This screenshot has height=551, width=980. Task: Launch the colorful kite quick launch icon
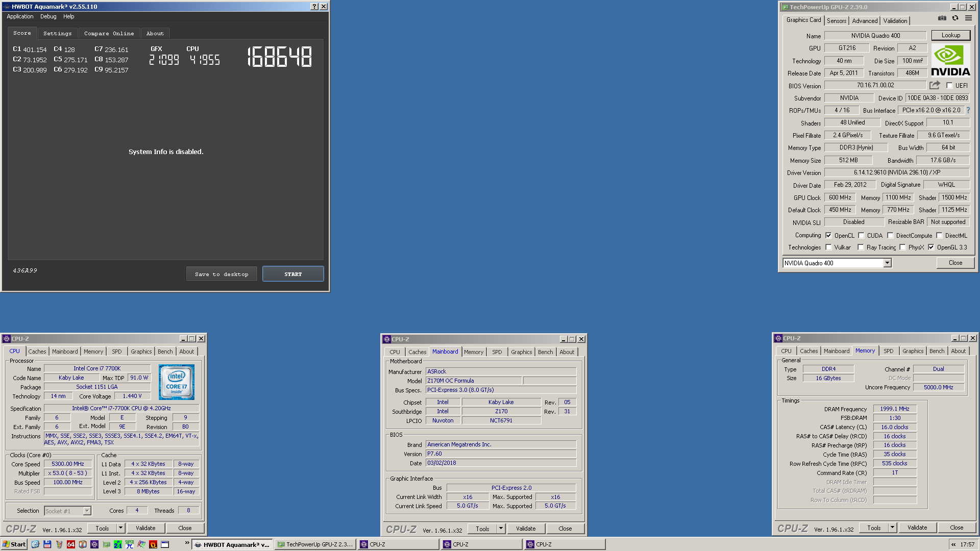tap(141, 544)
